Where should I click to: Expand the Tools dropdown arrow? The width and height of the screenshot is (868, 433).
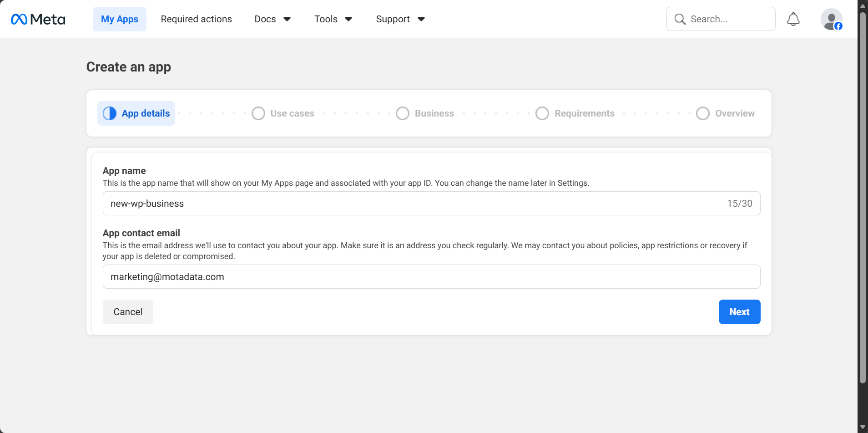(348, 19)
